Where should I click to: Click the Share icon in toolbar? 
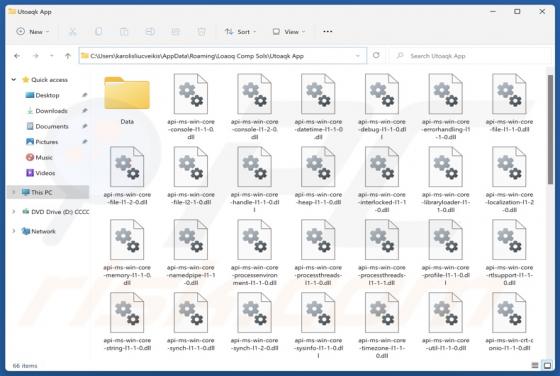pyautogui.click(x=175, y=32)
